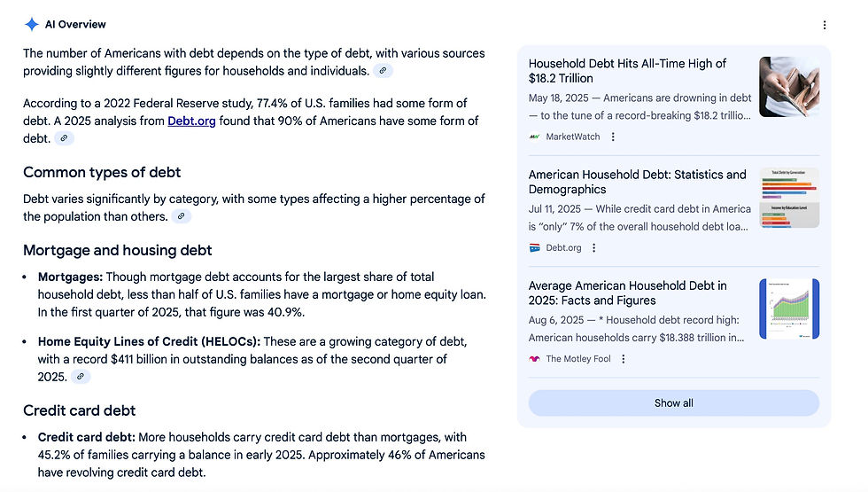Click the AI Overview sparkle icon
Image resolution: width=868 pixels, height=492 pixels.
point(32,25)
